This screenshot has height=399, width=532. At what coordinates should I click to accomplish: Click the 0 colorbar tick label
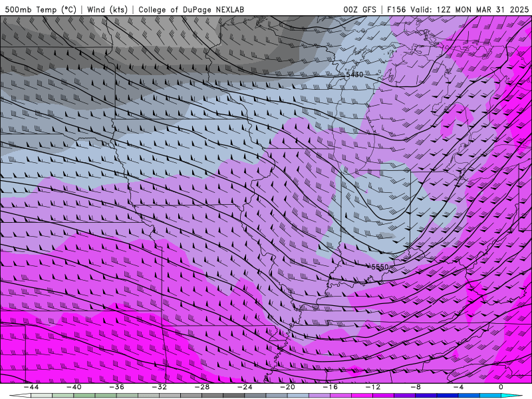click(501, 387)
